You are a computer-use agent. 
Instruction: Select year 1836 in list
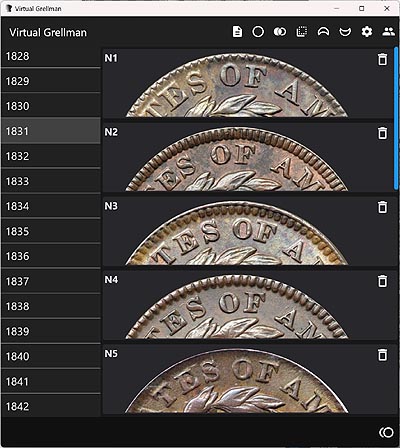tap(51, 256)
